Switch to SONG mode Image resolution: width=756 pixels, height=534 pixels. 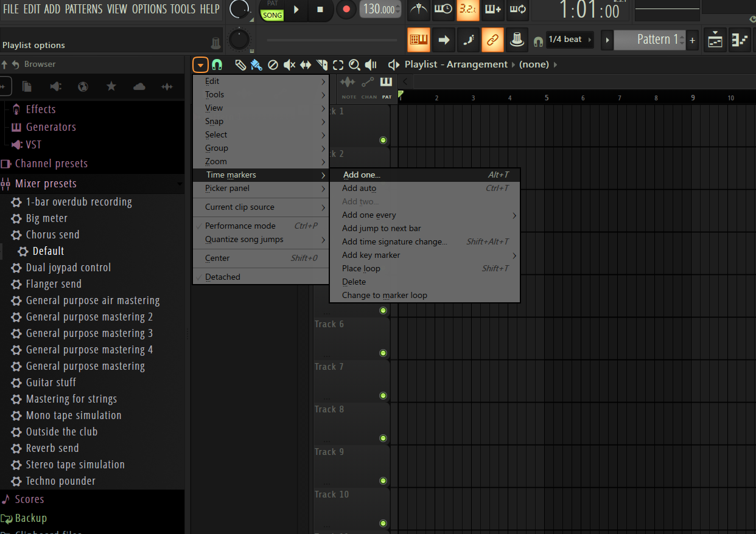click(x=272, y=15)
